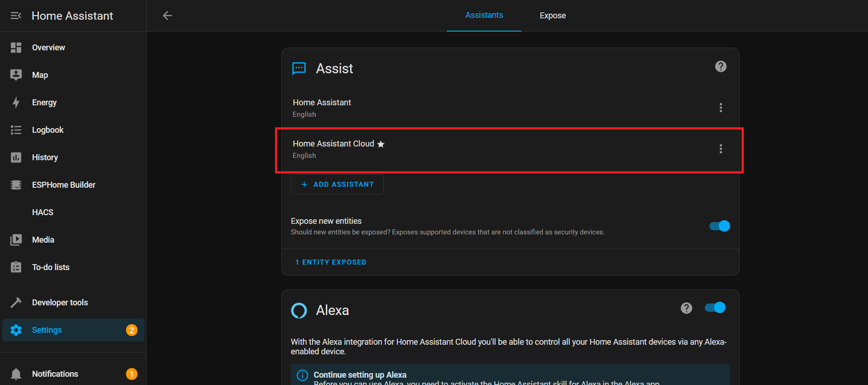Open the History menu item
Viewport: 868px width, 385px height.
click(73, 157)
